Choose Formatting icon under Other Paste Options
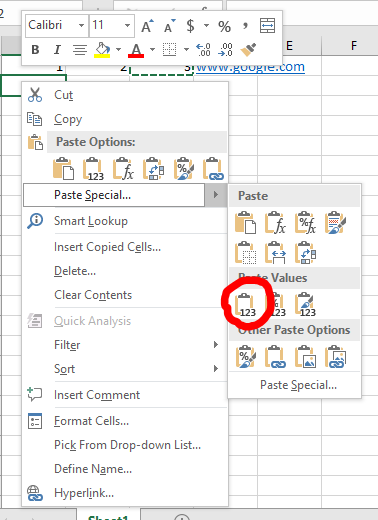Screen dimensions: 378x520 pos(246,356)
